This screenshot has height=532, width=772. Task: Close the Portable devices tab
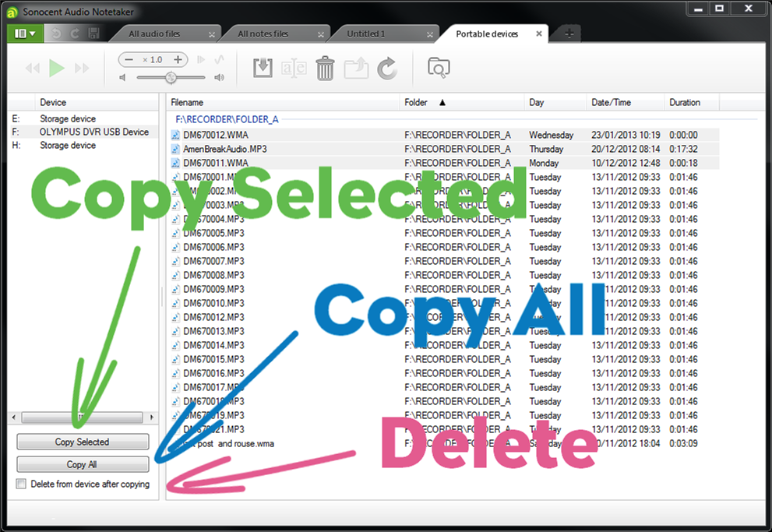539,34
